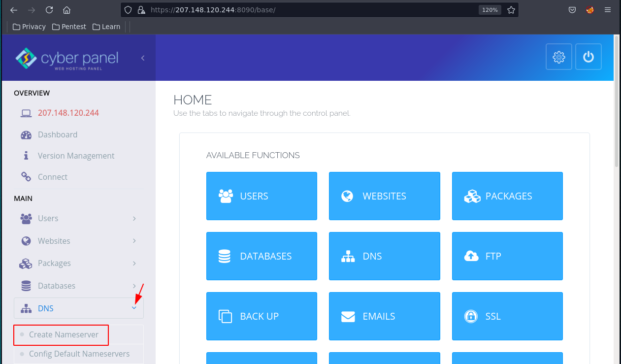Open the Pentest bookmarks folder
Image resolution: width=621 pixels, height=364 pixels.
(x=69, y=27)
